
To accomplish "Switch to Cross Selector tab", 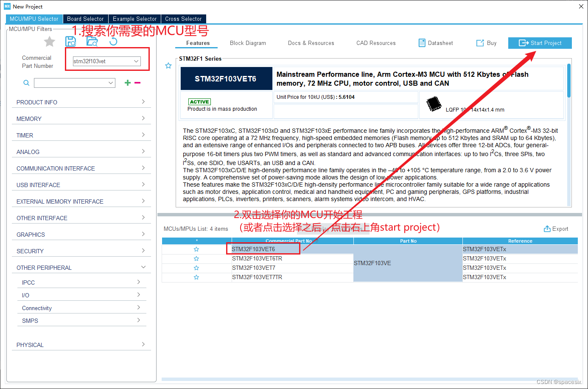I will 183,19.
